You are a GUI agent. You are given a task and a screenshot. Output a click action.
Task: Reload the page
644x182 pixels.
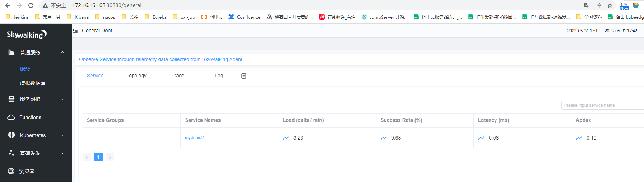(31, 5)
